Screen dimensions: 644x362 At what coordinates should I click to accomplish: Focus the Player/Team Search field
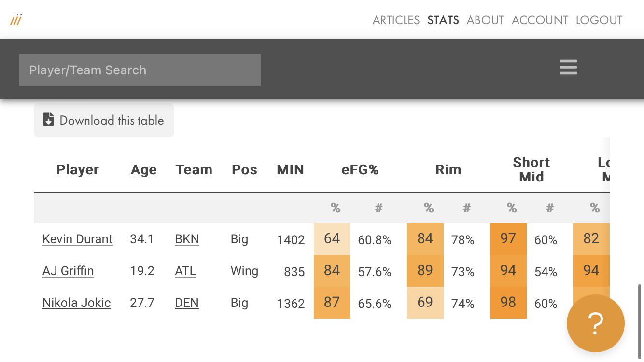tap(140, 70)
